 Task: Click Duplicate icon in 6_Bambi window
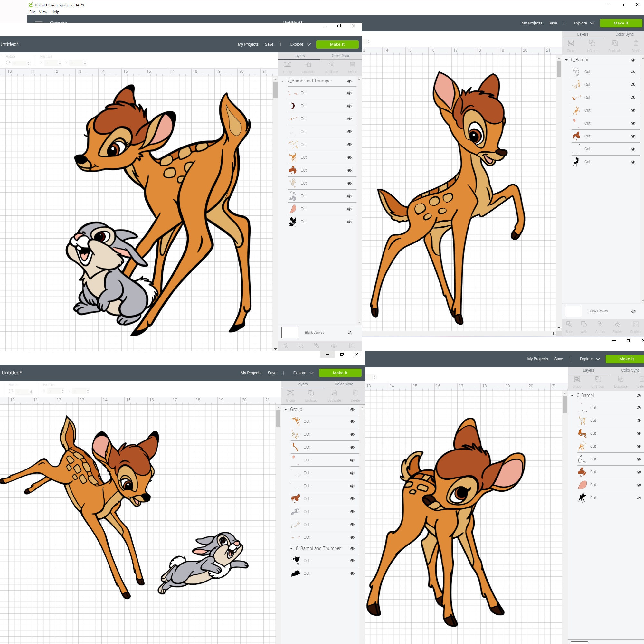click(621, 379)
